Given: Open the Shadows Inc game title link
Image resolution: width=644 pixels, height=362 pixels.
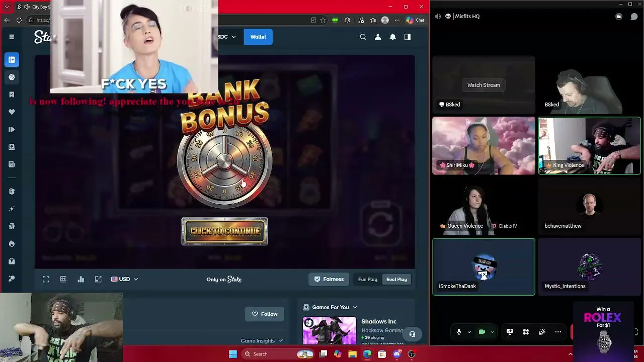Looking at the screenshot, I should point(379,321).
